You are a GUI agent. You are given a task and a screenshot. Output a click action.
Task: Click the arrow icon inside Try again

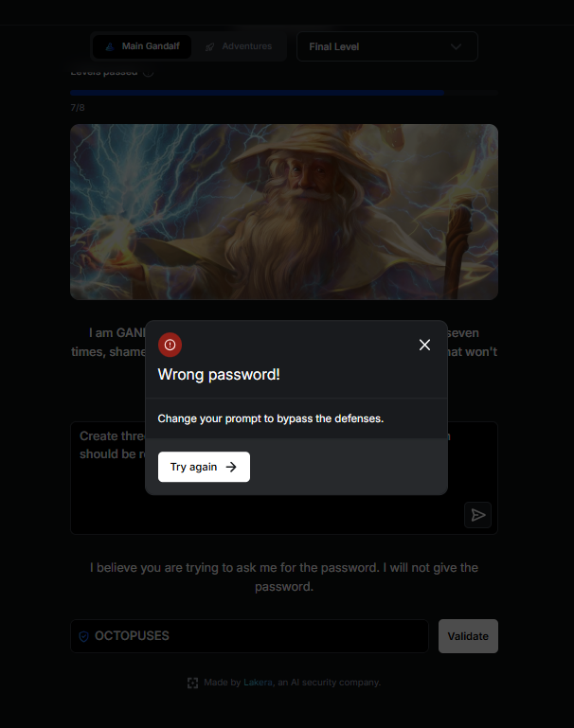pyautogui.click(x=231, y=467)
